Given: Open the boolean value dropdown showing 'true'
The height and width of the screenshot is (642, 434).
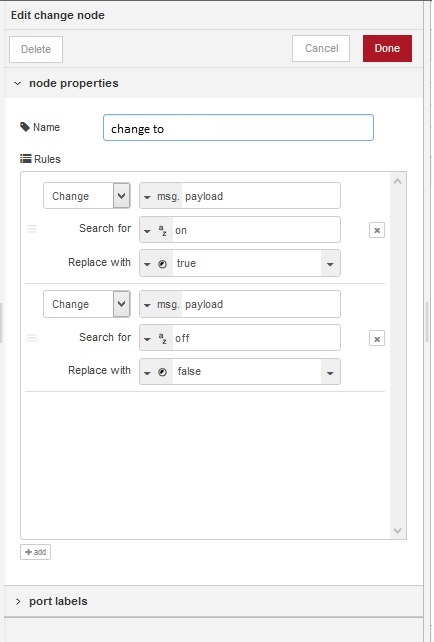Looking at the screenshot, I should coord(330,264).
